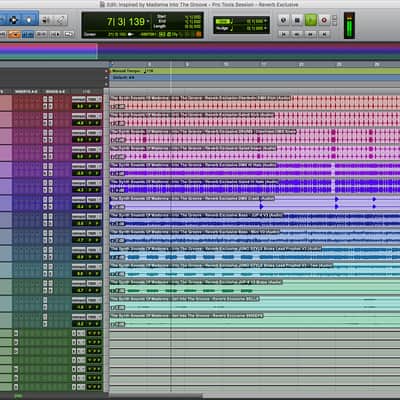Viewport: 400px width, 400px height.
Task: Click the SENDS A-E column header
Action: click(x=55, y=91)
